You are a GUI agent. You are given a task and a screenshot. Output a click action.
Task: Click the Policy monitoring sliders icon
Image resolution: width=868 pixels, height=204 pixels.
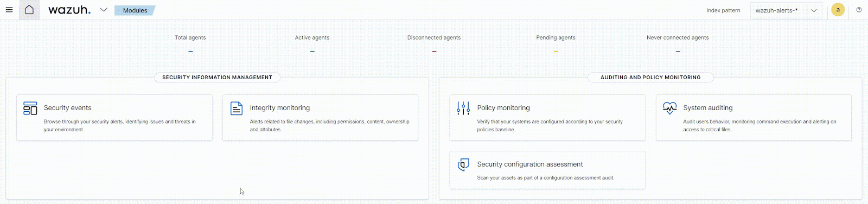point(463,109)
